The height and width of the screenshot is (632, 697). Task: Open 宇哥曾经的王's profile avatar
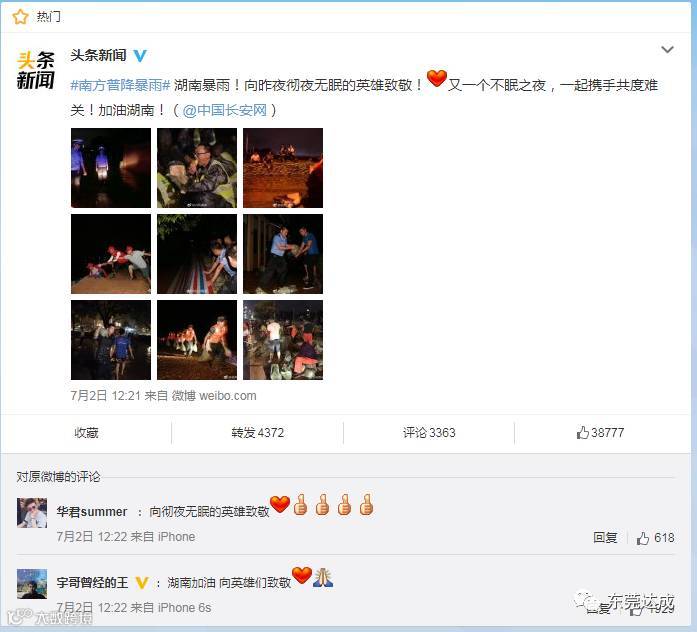point(32,584)
